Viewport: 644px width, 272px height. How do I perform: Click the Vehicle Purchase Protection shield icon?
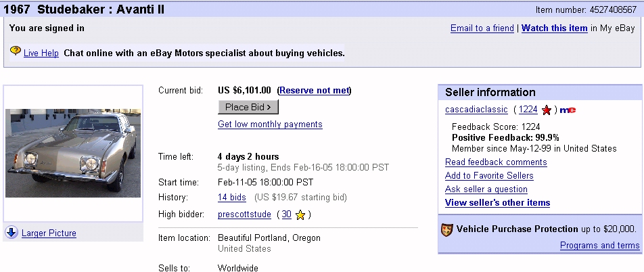447,229
